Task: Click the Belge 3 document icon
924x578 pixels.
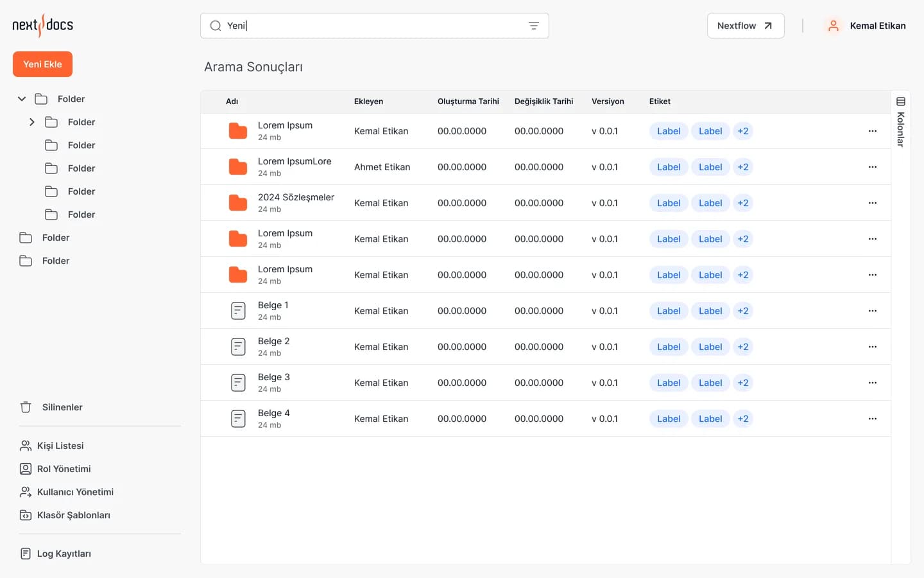Action: click(x=238, y=383)
